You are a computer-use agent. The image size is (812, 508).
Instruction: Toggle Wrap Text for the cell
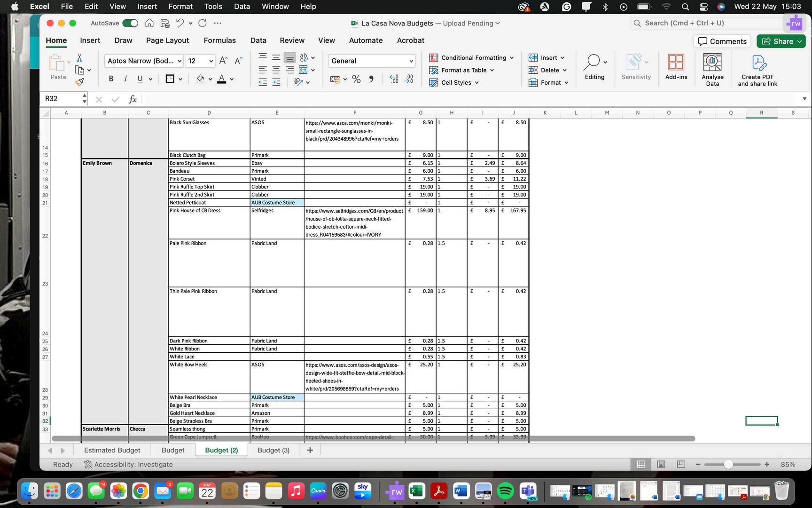[x=304, y=57]
